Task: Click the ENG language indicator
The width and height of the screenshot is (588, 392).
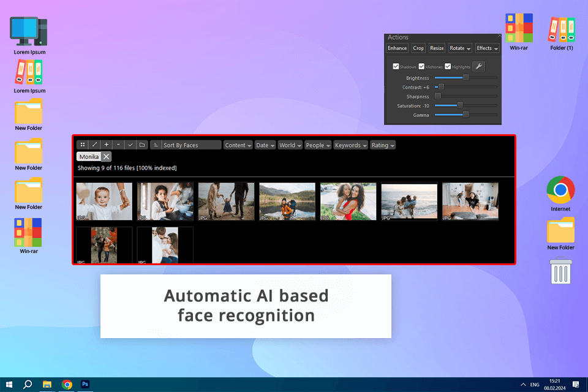Action: [535, 385]
